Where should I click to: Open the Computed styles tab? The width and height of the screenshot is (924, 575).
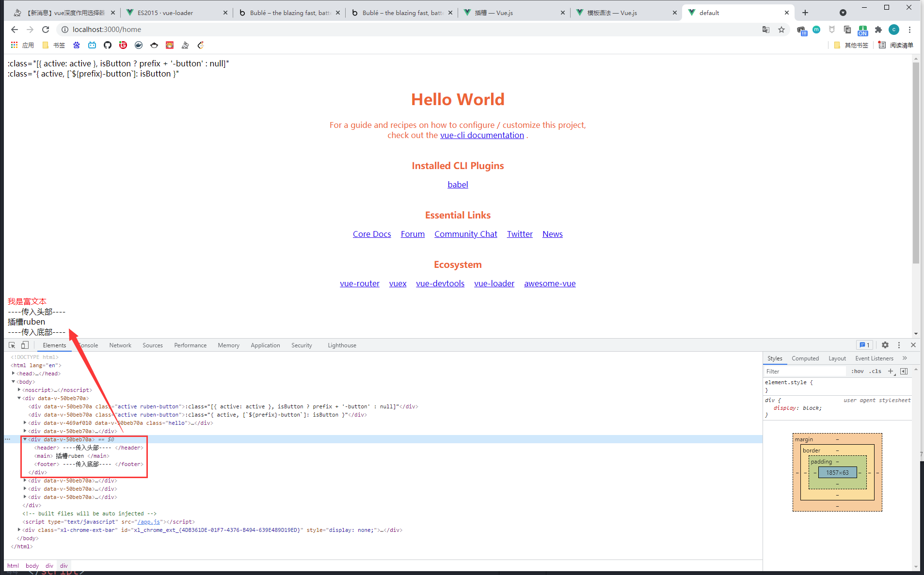[x=805, y=358]
